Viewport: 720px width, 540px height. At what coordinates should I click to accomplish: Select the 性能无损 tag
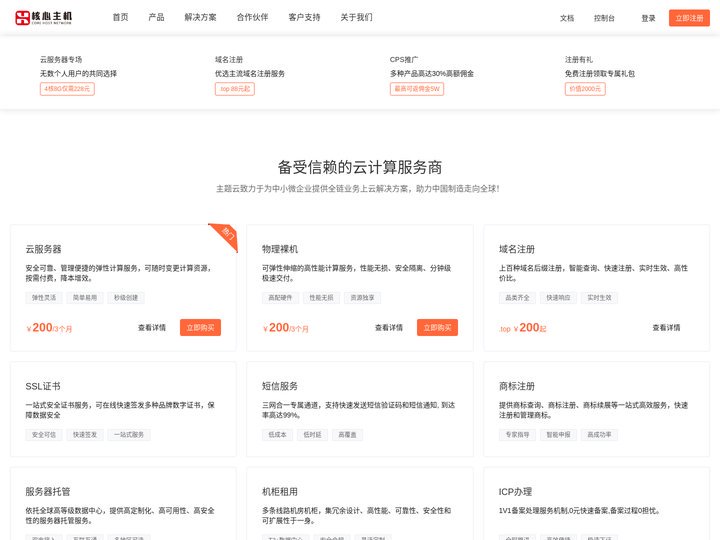pyautogui.click(x=321, y=298)
